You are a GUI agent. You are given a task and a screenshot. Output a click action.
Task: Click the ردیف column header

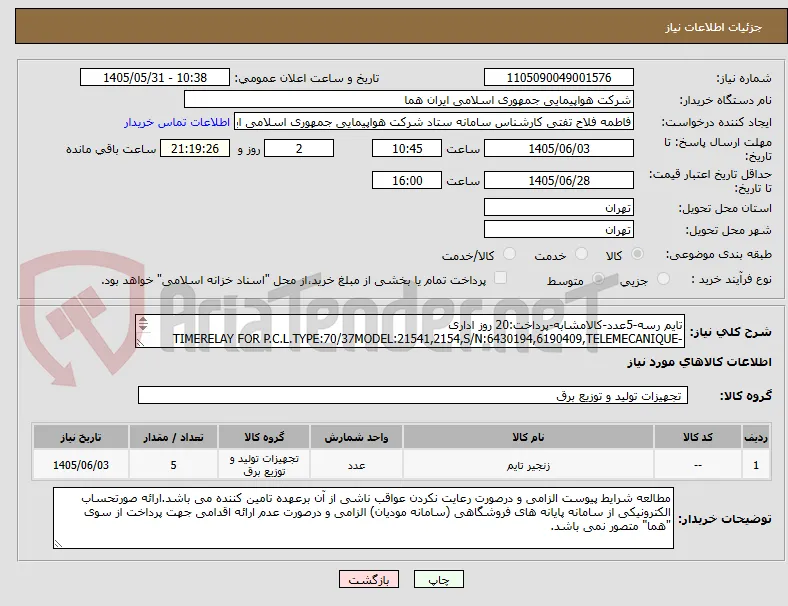[755, 437]
